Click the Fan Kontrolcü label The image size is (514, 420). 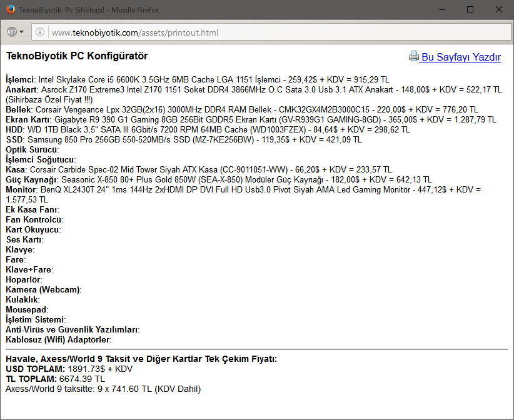[34, 219]
